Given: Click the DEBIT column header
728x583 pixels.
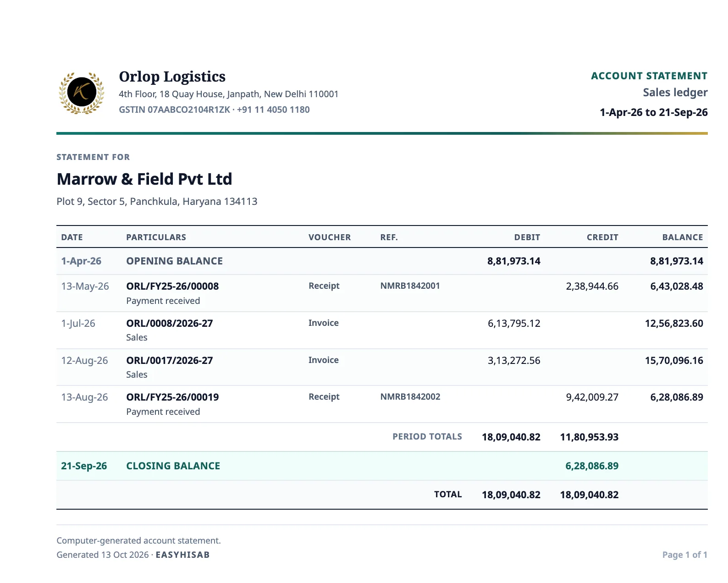Looking at the screenshot, I should (527, 237).
